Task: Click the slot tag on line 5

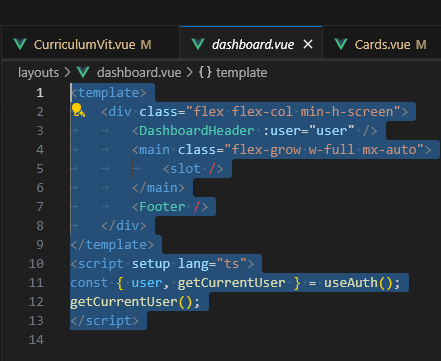Action: [193, 169]
